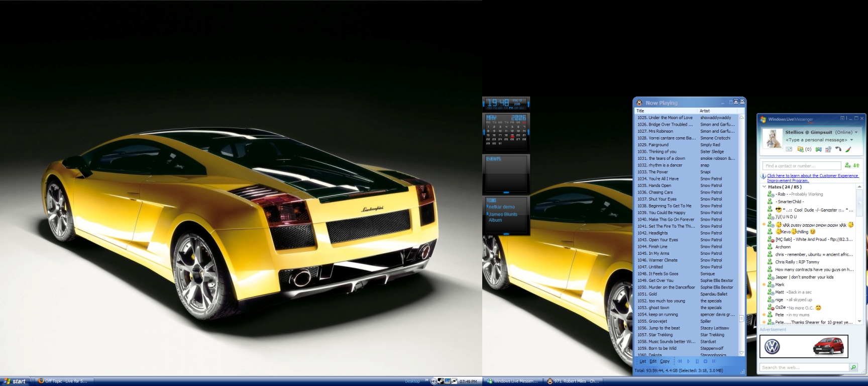Open the Messenger e-mail inbox icon
Image resolution: width=868 pixels, height=386 pixels.
(789, 149)
